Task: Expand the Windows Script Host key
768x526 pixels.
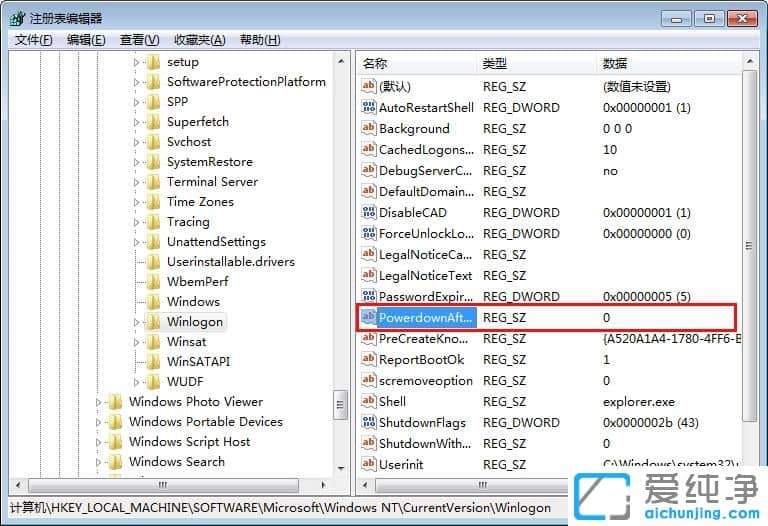Action: 98,442
